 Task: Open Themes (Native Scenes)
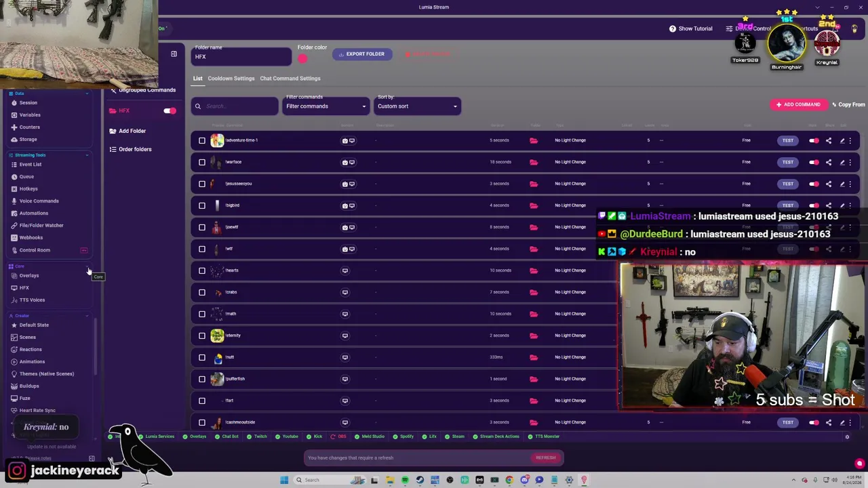click(47, 373)
